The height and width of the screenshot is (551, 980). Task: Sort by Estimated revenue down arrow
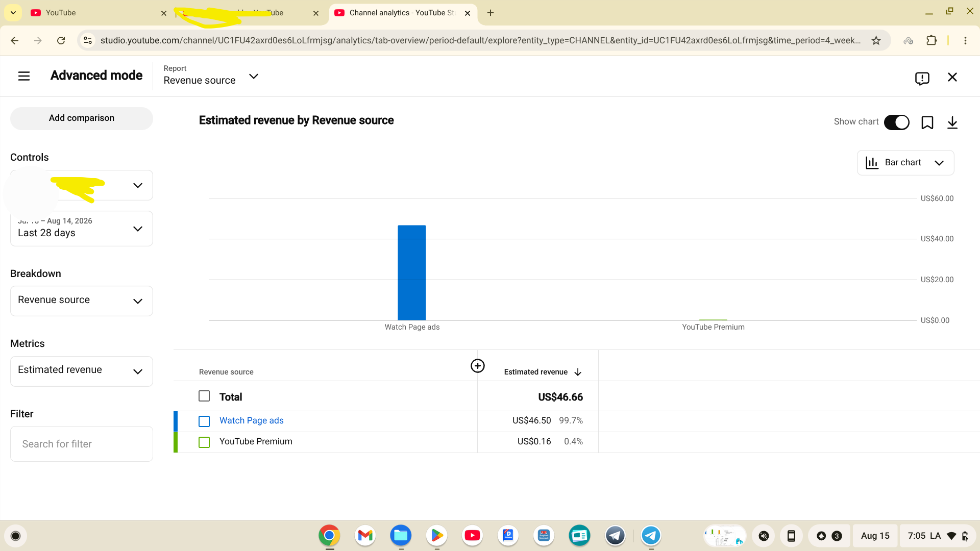coord(578,372)
